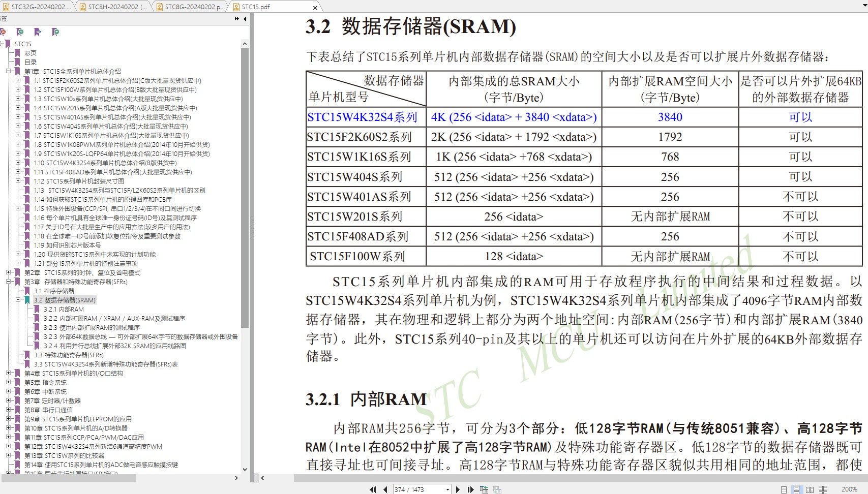This screenshot has height=494, width=868.
Task: Jump to the last page
Action: tap(470, 489)
